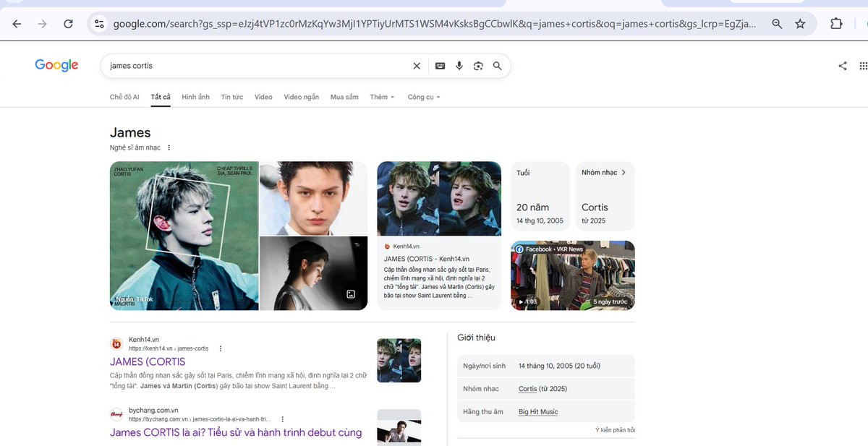Click Facebook icon on VKR News video

click(x=519, y=249)
